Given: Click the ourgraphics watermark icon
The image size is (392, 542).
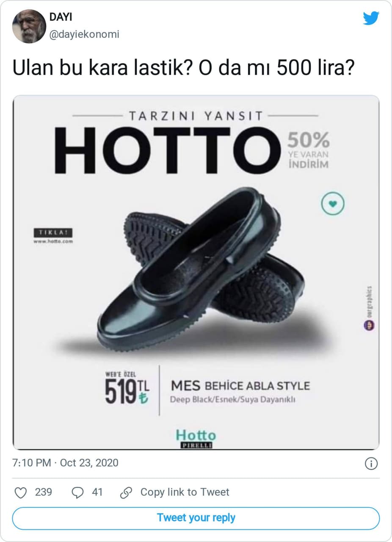Looking at the screenshot, I should [369, 325].
